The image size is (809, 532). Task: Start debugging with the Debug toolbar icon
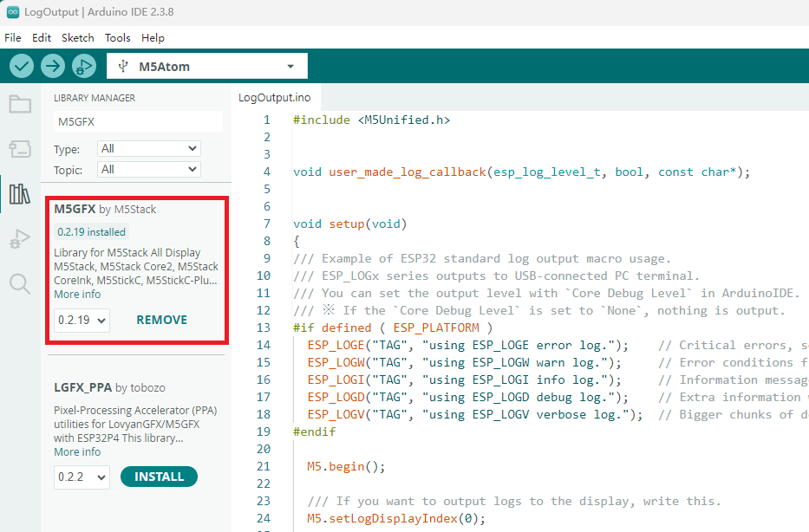[83, 66]
